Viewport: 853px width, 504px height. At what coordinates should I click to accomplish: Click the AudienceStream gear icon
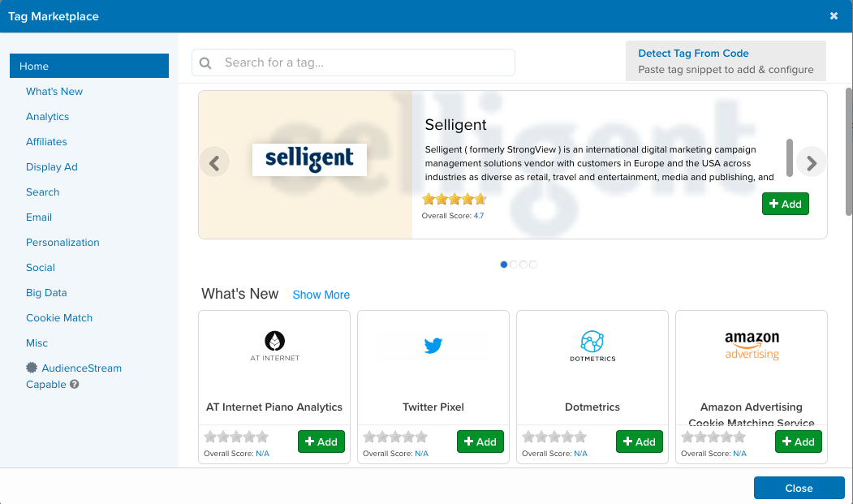tap(32, 368)
